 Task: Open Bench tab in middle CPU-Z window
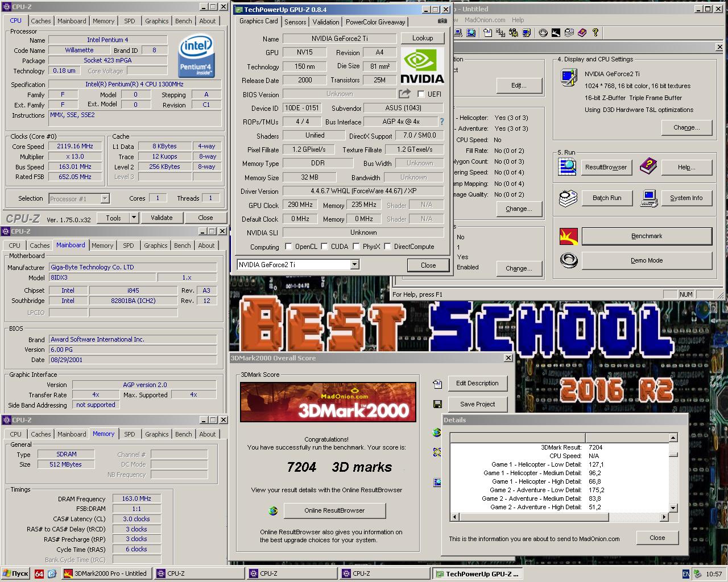pos(183,246)
